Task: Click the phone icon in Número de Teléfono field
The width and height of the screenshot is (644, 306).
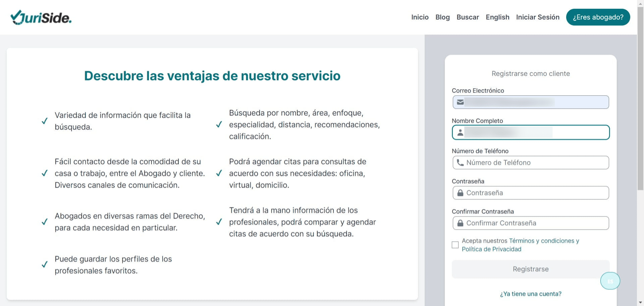Action: pyautogui.click(x=460, y=162)
